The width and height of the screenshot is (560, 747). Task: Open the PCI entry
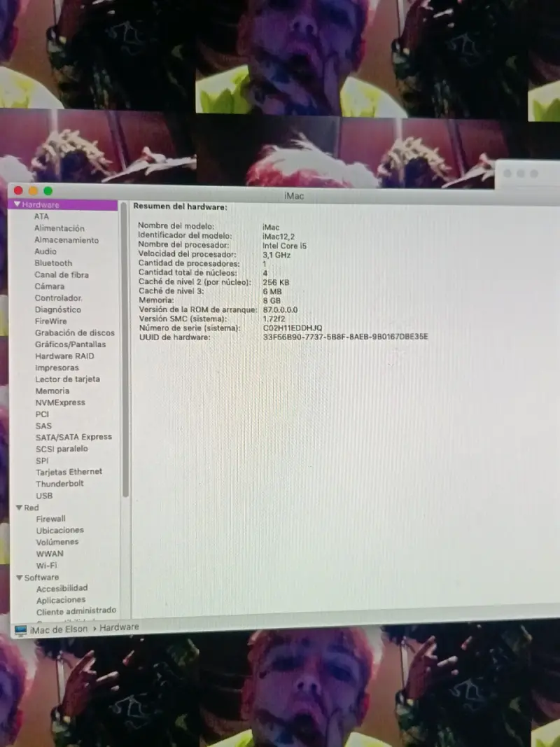tap(43, 414)
